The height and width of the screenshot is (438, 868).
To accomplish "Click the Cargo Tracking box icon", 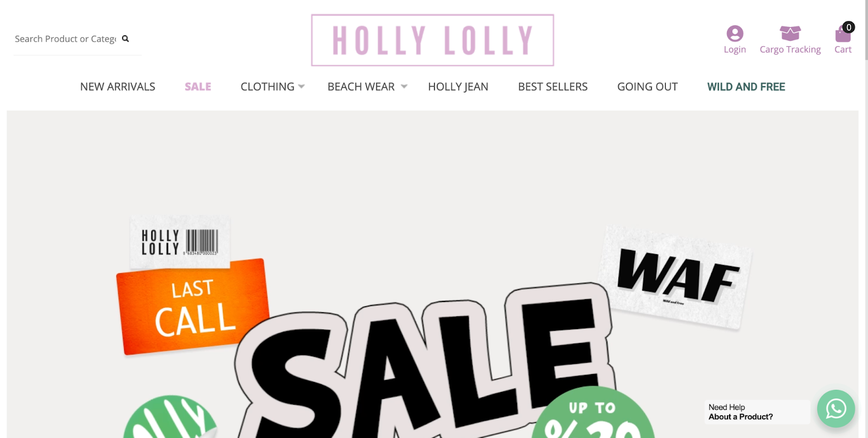I will pyautogui.click(x=790, y=33).
